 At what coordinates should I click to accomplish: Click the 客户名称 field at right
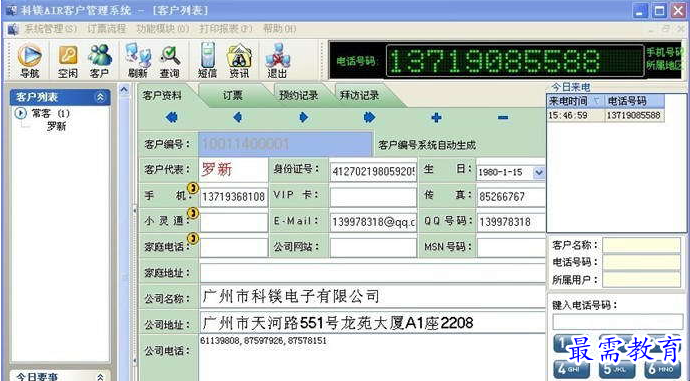click(641, 245)
